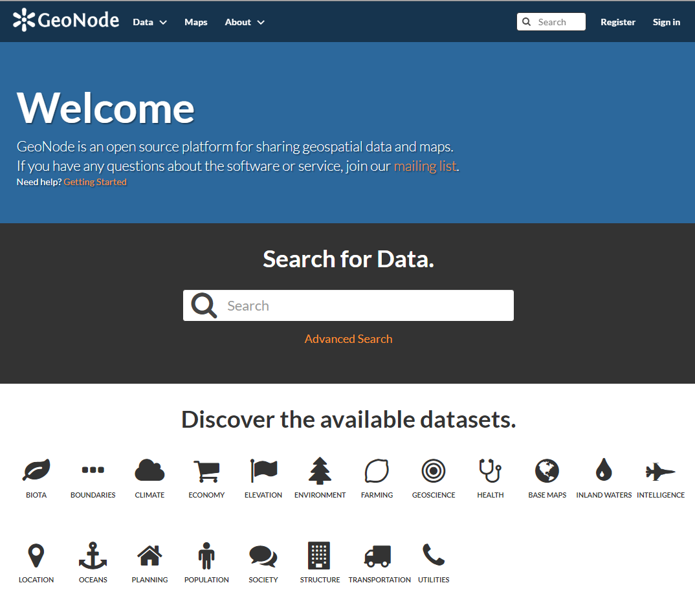Click the magnifier icon in the navbar search

coord(527,22)
